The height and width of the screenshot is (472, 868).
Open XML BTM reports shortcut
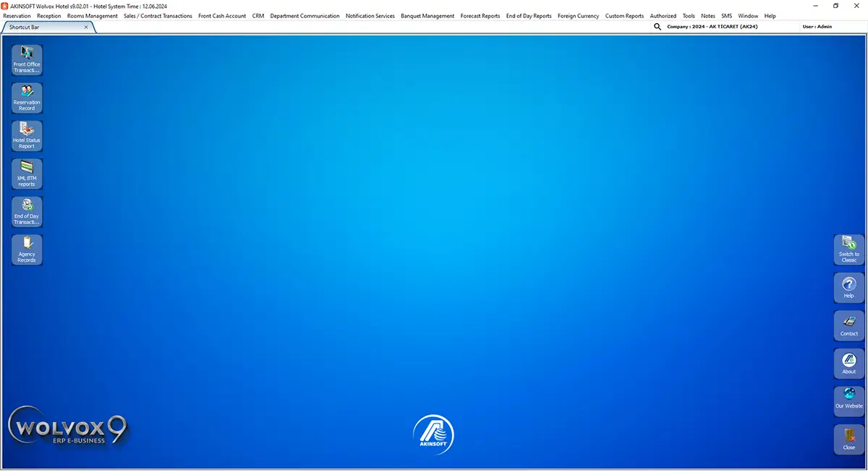27,173
